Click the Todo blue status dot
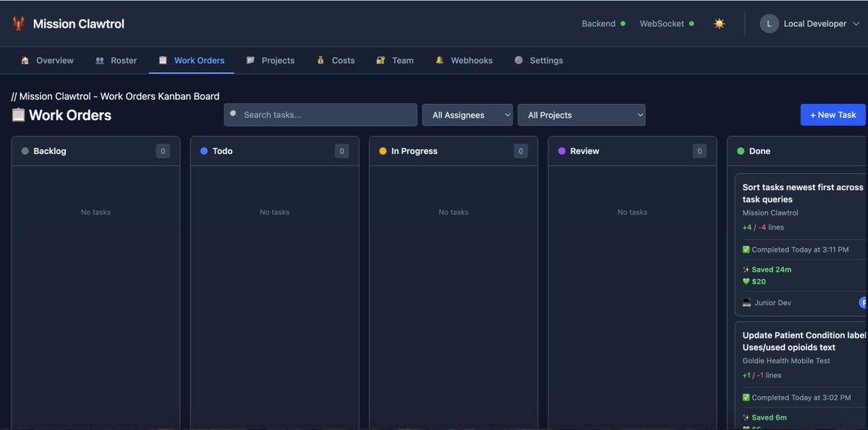Viewport: 868px width, 430px height. tap(204, 151)
